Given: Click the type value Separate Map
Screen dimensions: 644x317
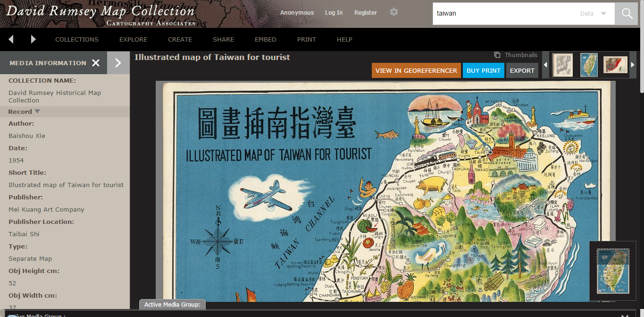Looking at the screenshot, I should (30, 259).
